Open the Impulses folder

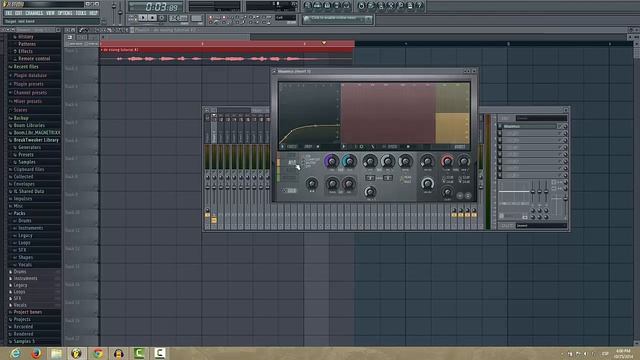click(x=23, y=199)
